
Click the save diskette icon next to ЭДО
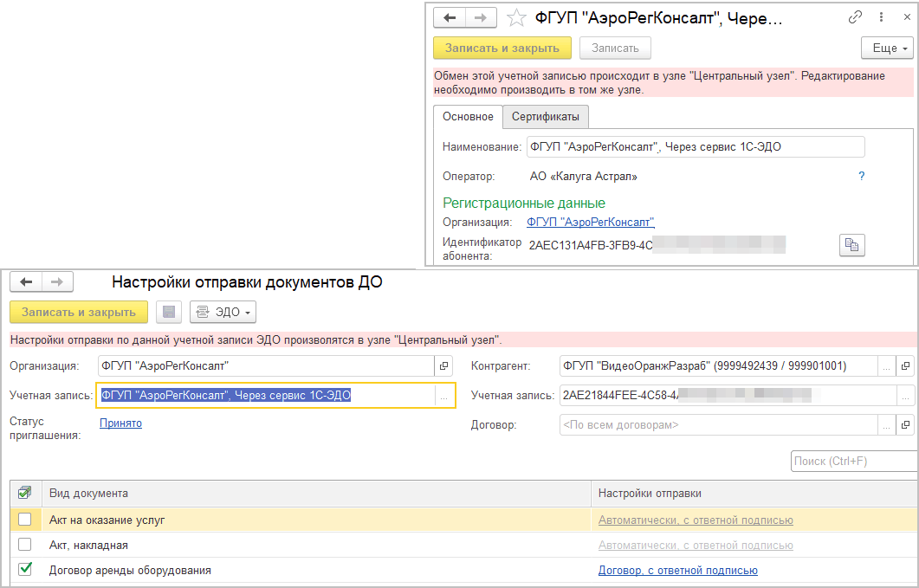click(169, 312)
